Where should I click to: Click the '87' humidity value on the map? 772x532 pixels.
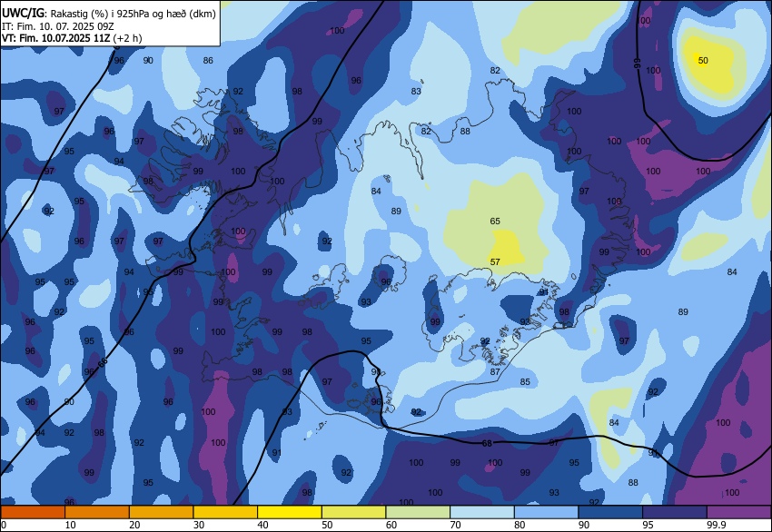click(495, 372)
